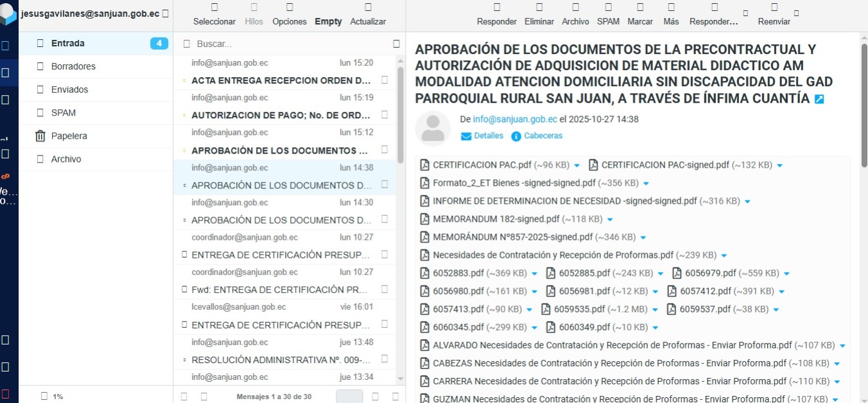Open the Marcar dropdown menu
868x403 pixels.
pyautogui.click(x=639, y=8)
